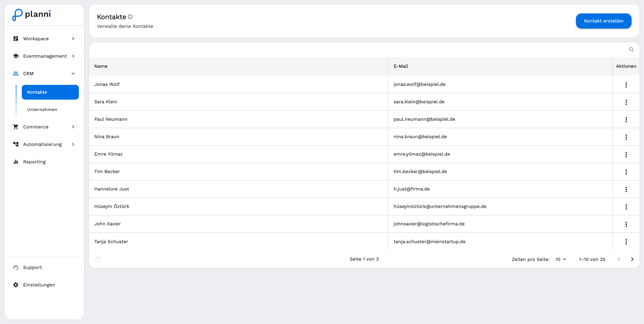
Task: Click the previous page arrow
Action: [x=619, y=259]
